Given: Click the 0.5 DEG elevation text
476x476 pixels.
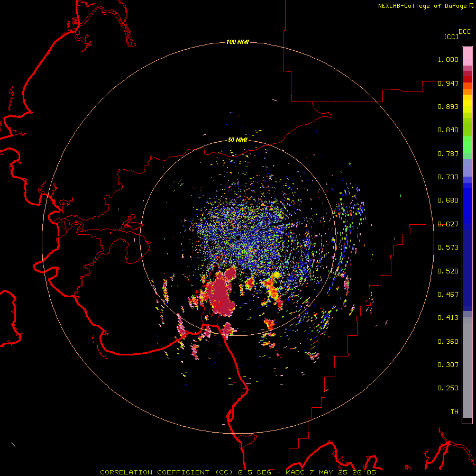Looking at the screenshot, I should tap(255, 472).
